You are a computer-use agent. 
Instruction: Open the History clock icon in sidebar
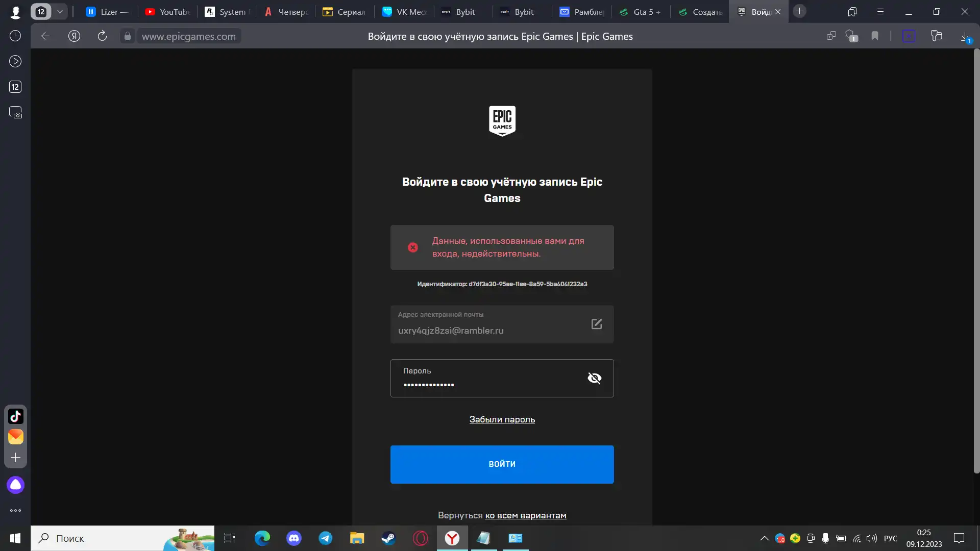[x=15, y=36]
